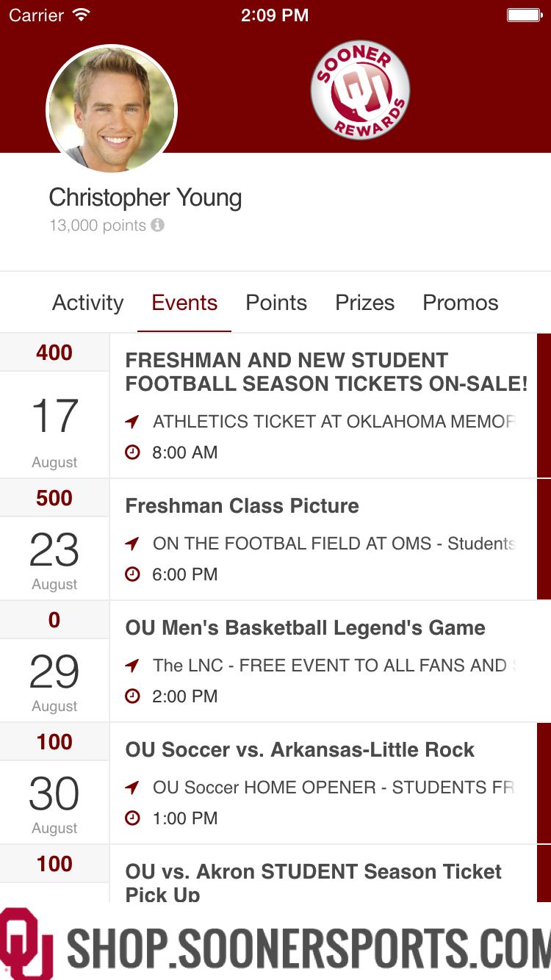
Task: Show the Promos tab
Action: click(461, 303)
